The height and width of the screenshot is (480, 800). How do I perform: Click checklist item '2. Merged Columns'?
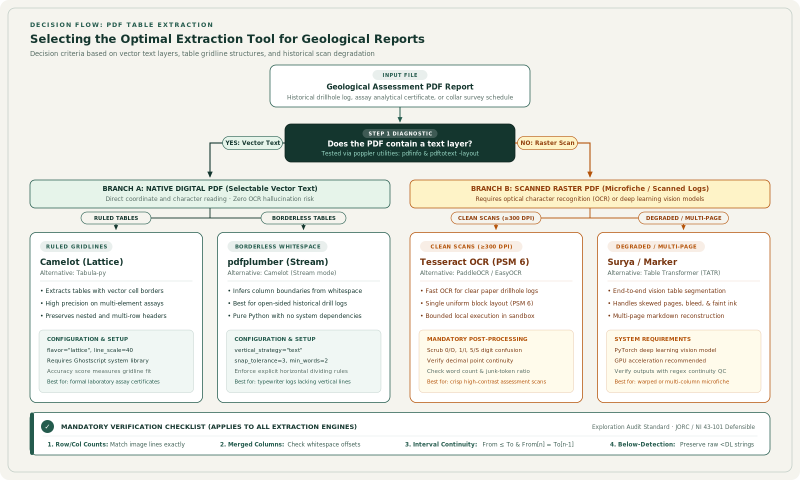252,444
